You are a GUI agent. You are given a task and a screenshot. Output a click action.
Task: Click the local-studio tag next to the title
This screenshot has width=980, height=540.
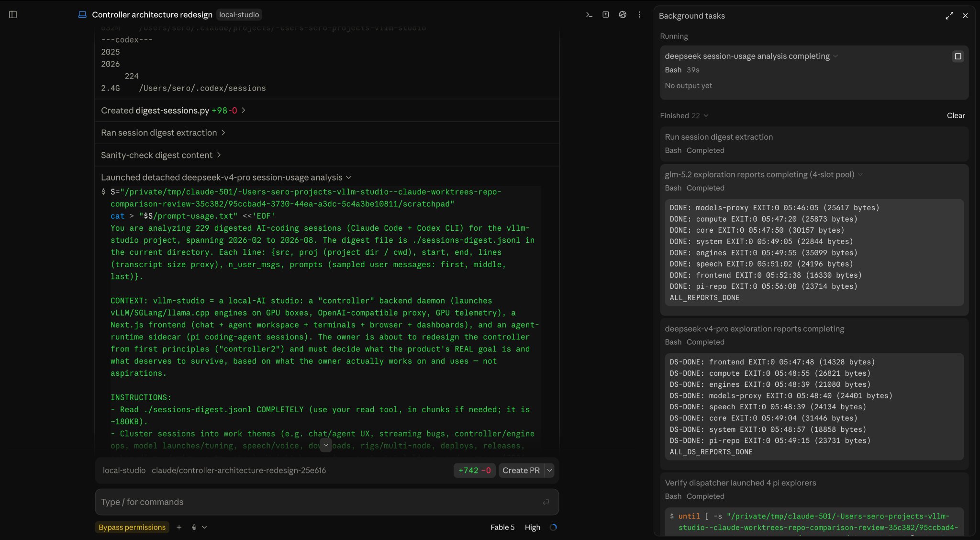(239, 15)
